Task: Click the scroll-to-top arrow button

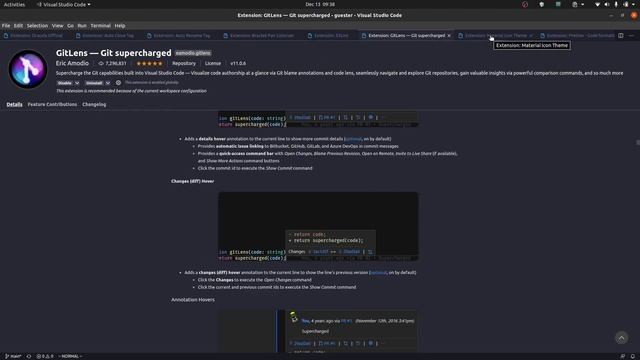Action: [x=621, y=338]
